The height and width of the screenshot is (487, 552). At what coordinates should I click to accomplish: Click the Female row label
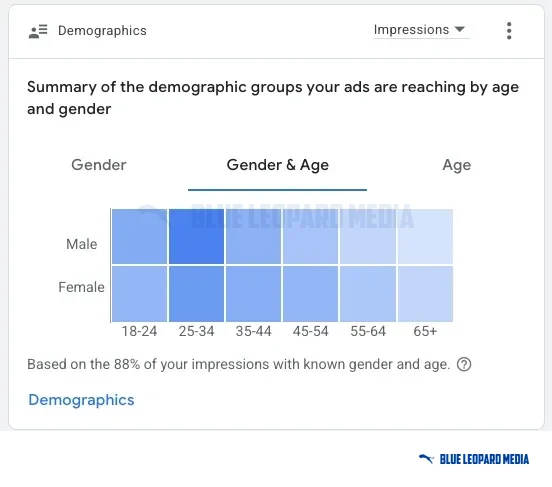tap(81, 287)
